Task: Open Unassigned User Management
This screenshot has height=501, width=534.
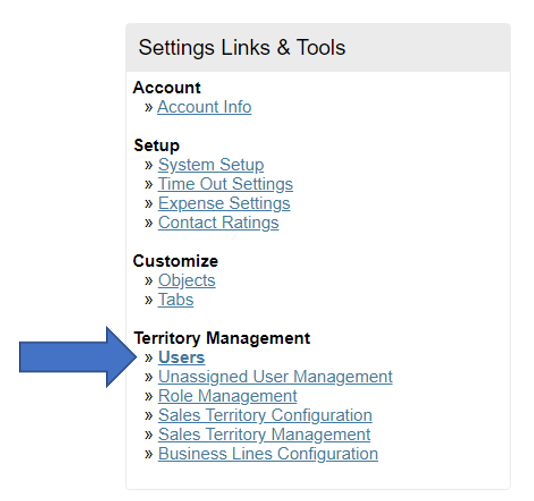Action: click(275, 377)
